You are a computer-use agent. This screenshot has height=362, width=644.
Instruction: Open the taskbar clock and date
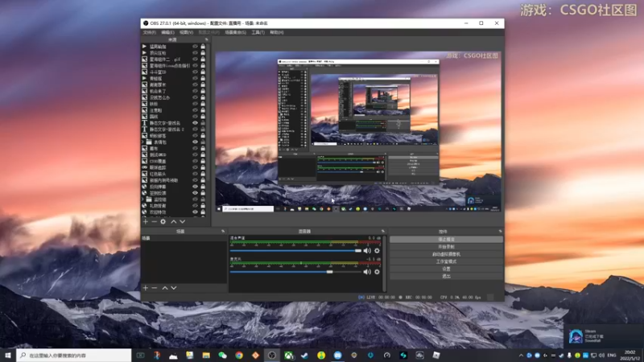tap(630, 355)
